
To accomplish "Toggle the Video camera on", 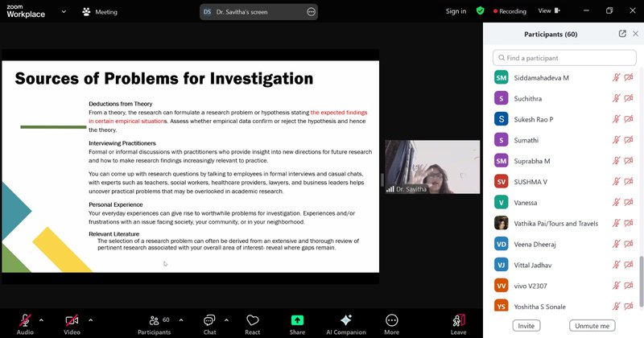I will [72, 319].
